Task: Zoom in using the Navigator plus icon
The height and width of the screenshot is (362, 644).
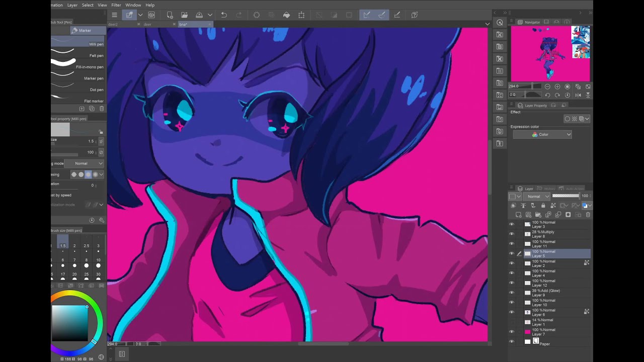Action: click(557, 86)
